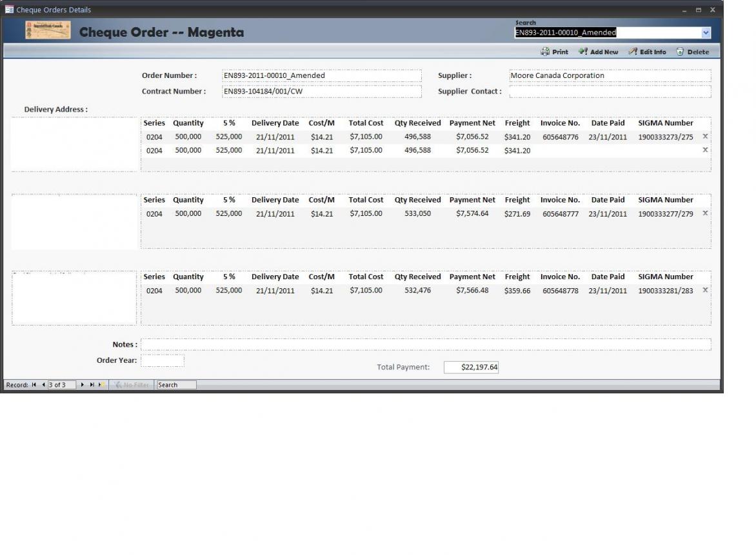Image resolution: width=756 pixels, height=555 pixels.
Task: Click the cheque logo image in header
Action: coord(48,30)
